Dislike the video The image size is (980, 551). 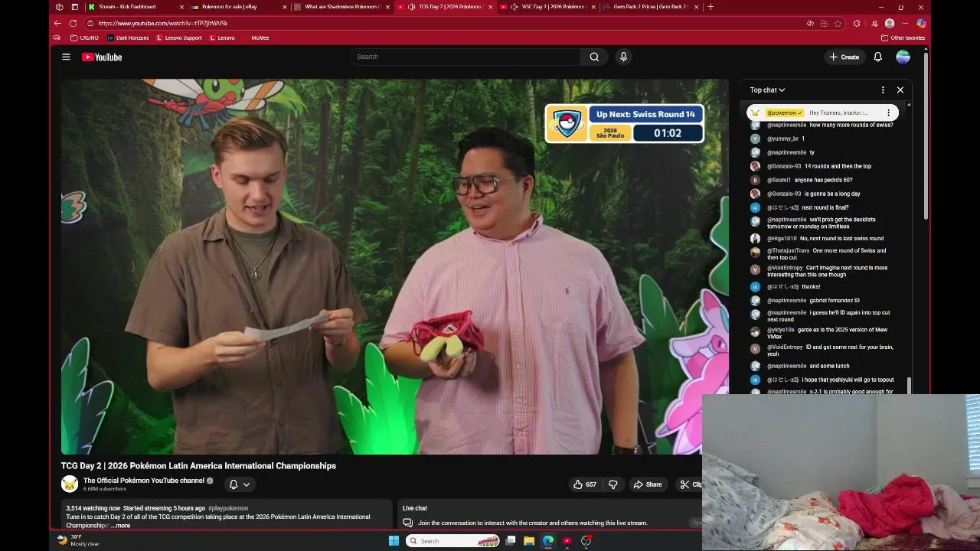tap(612, 484)
